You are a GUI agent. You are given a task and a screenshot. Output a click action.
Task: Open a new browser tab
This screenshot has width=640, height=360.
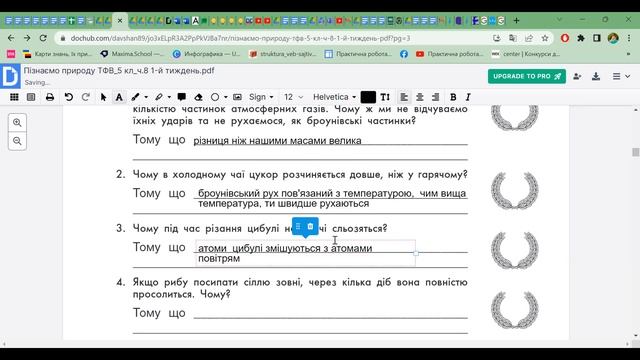coord(516,20)
